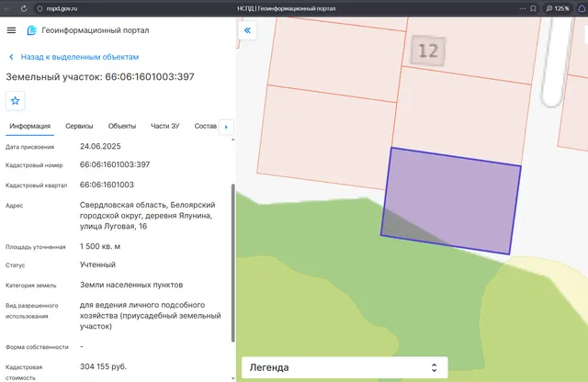Screen dimensions: 588x382
Task: Click the Категория земель field label
Action: click(31, 286)
